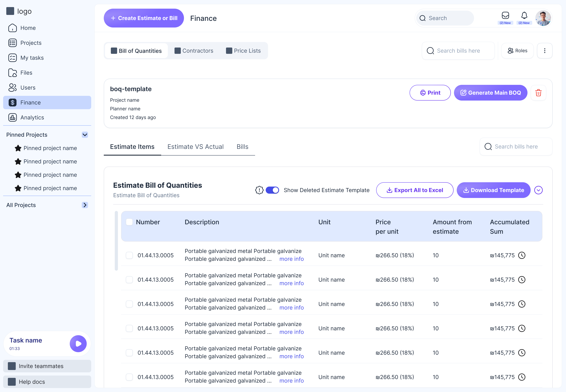
Task: Check the fourth table row checkbox
Action: click(x=129, y=328)
